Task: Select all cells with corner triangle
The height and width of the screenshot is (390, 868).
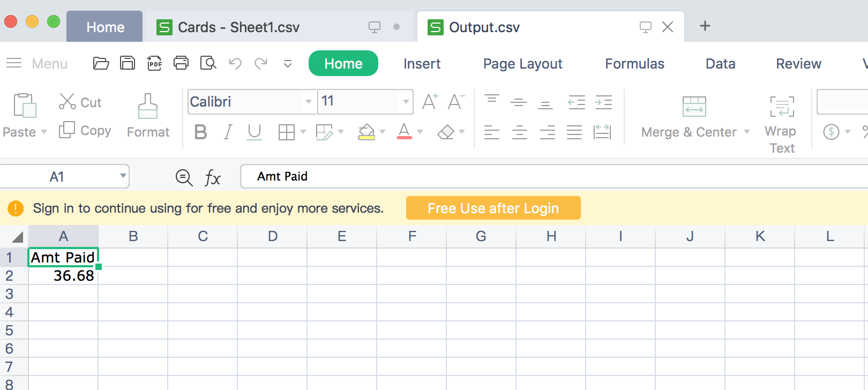Action: click(18, 237)
